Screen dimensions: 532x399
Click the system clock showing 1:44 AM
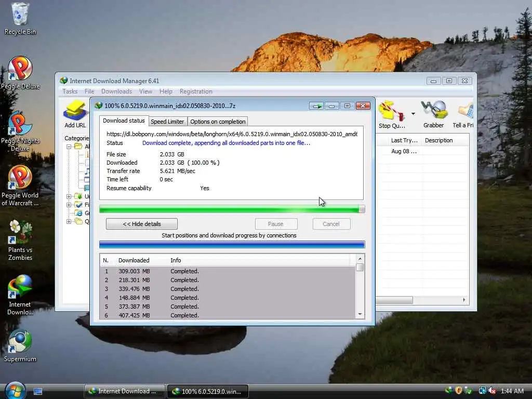click(512, 391)
